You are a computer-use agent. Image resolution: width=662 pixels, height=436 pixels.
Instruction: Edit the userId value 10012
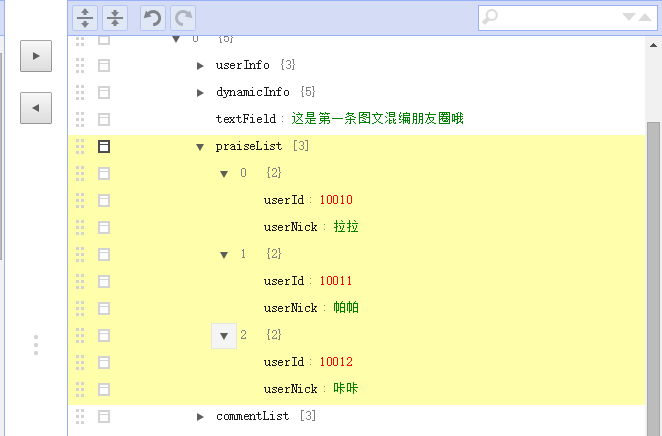click(336, 362)
